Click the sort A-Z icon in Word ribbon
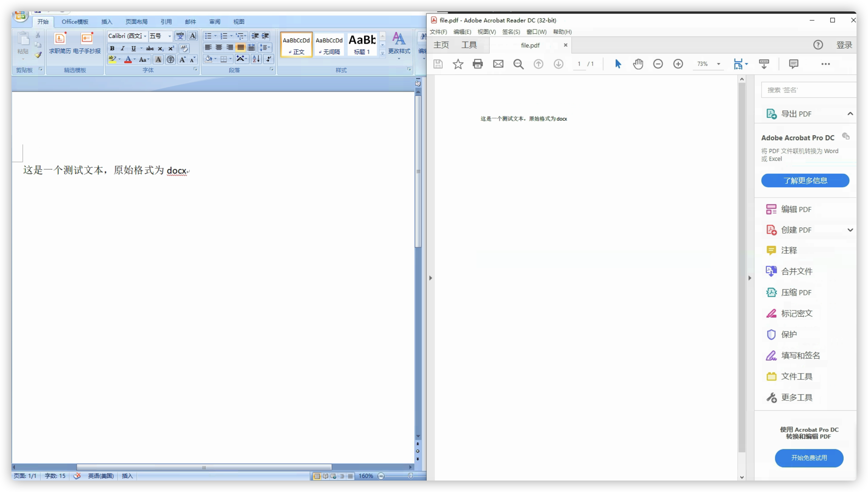868x492 pixels. [256, 59]
